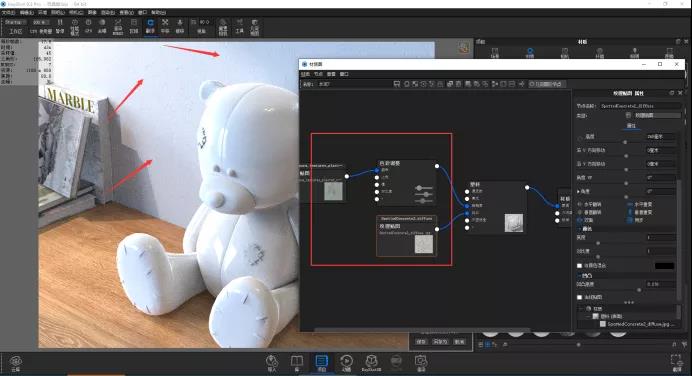Undock the 纹理贴图 属性 properties panel
Image resolution: width=692 pixels, height=376 pixels.
[672, 93]
